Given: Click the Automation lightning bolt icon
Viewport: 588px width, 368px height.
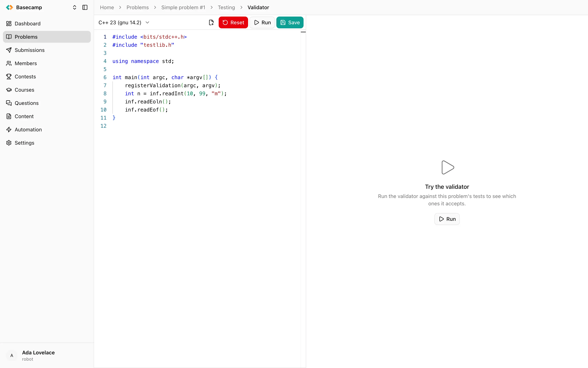Looking at the screenshot, I should tap(9, 130).
